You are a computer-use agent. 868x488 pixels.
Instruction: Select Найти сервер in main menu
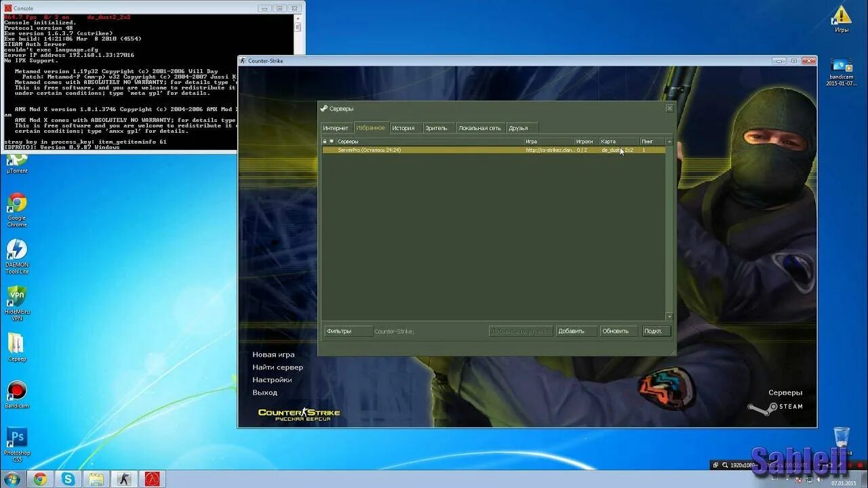(x=277, y=367)
